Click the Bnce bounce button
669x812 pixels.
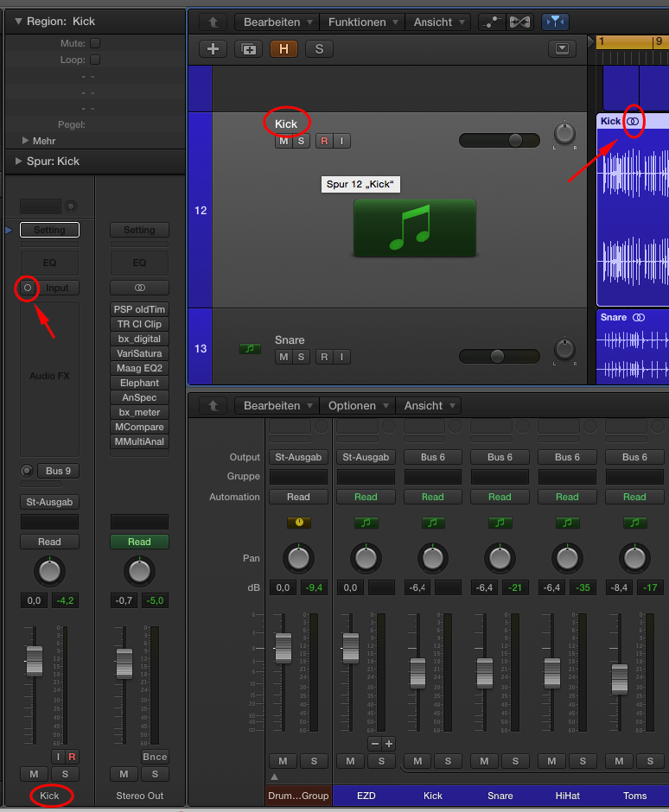[x=155, y=757]
